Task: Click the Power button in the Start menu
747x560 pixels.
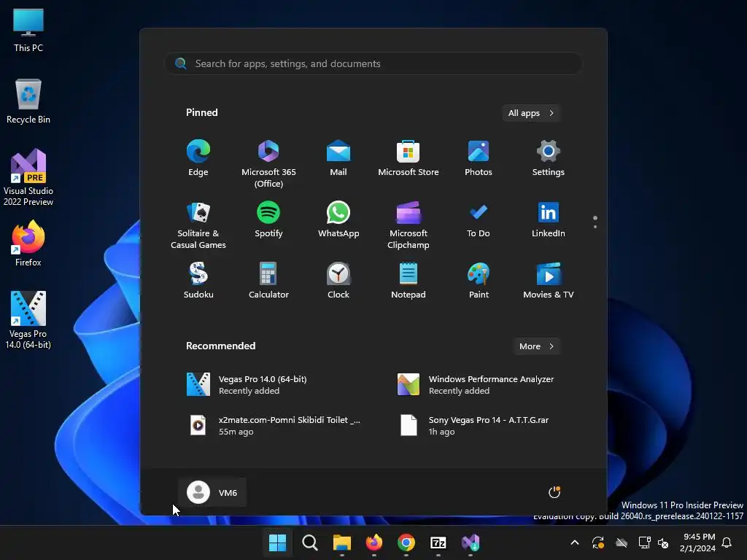Action: 554,492
